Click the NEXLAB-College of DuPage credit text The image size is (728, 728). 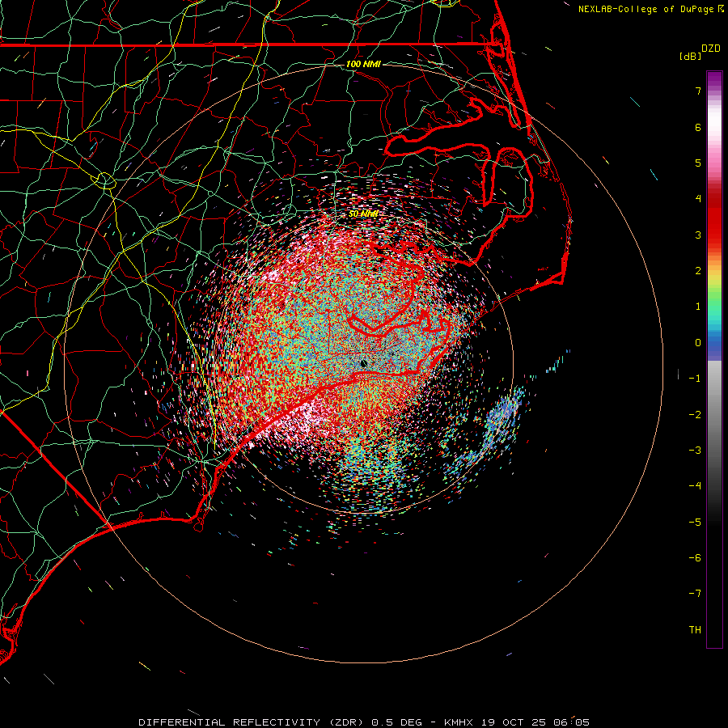coord(645,9)
